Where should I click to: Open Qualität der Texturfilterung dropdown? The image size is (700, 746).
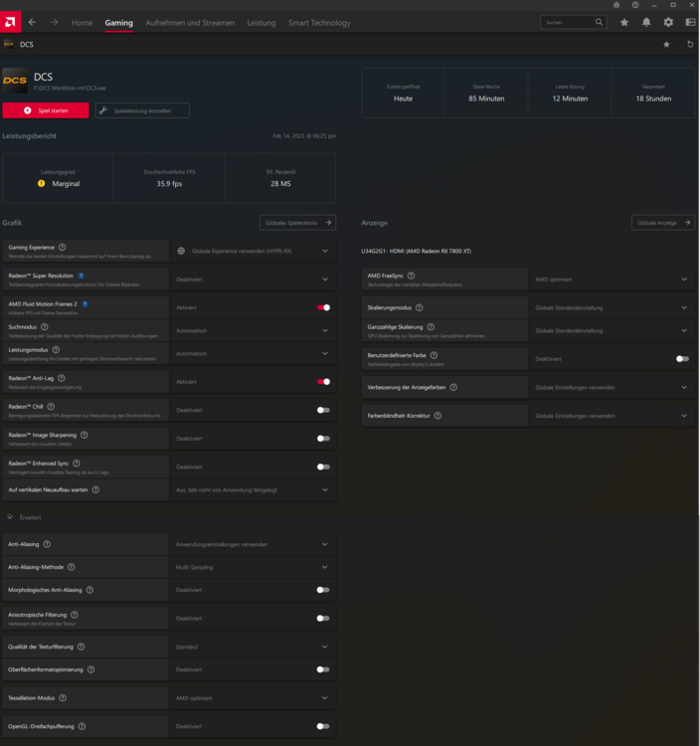[x=253, y=648]
